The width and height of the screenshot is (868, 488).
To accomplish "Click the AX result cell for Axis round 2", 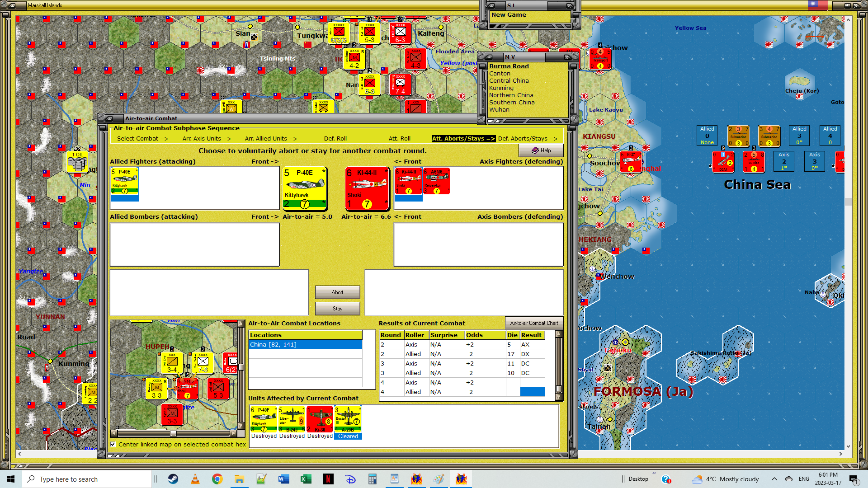I will click(532, 345).
